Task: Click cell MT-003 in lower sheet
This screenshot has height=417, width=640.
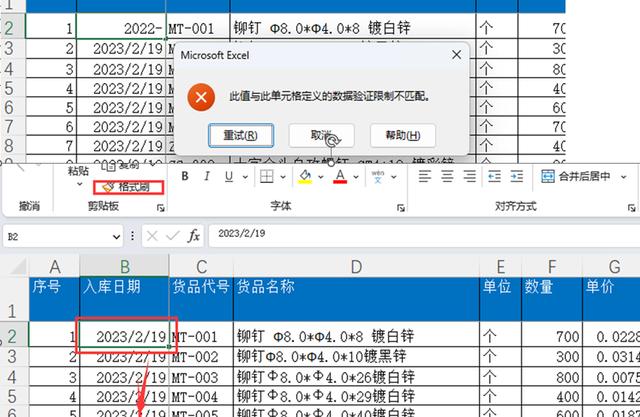Action: pyautogui.click(x=201, y=377)
